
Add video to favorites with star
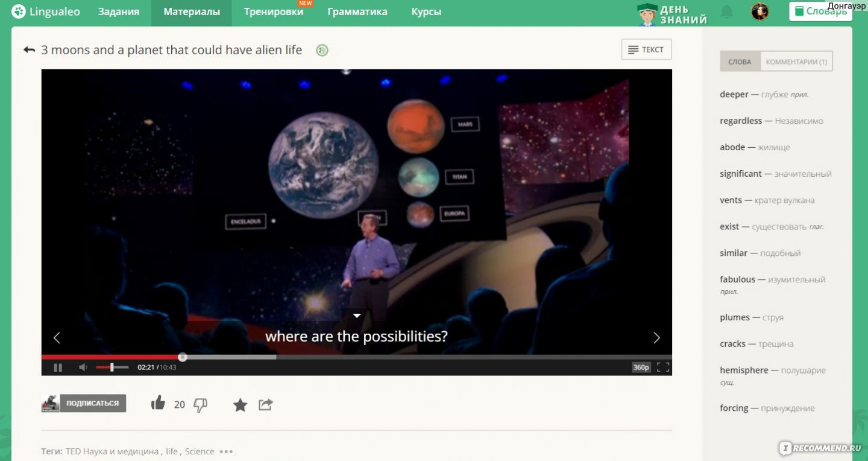click(x=241, y=405)
